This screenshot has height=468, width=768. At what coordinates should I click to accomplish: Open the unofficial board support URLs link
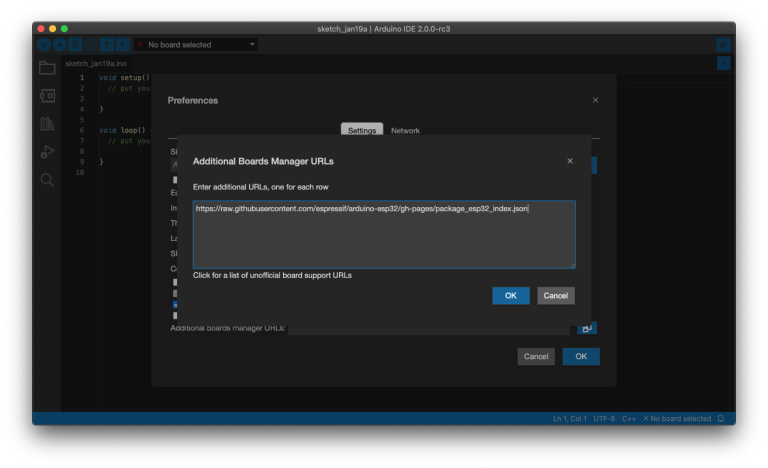(272, 275)
